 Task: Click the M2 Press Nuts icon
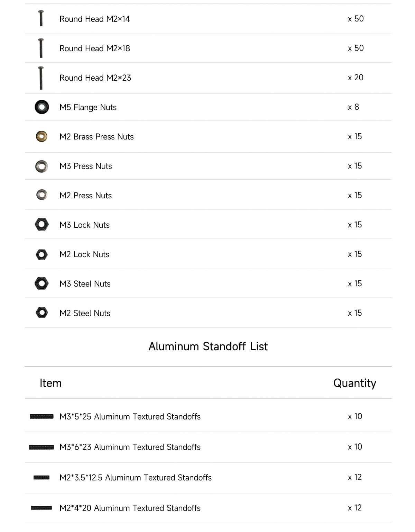41,195
